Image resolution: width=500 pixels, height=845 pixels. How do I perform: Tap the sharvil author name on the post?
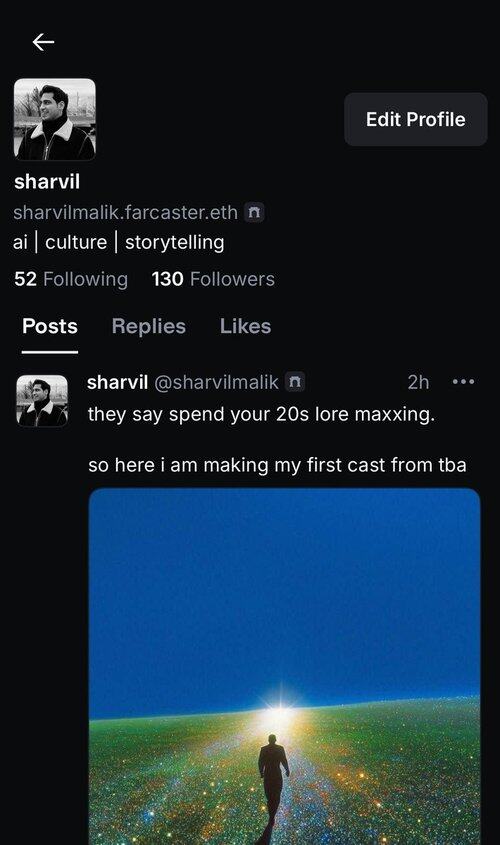(x=117, y=382)
